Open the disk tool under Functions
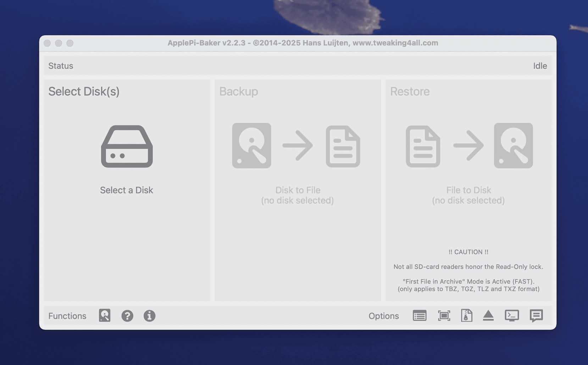The height and width of the screenshot is (365, 588). pos(105,315)
